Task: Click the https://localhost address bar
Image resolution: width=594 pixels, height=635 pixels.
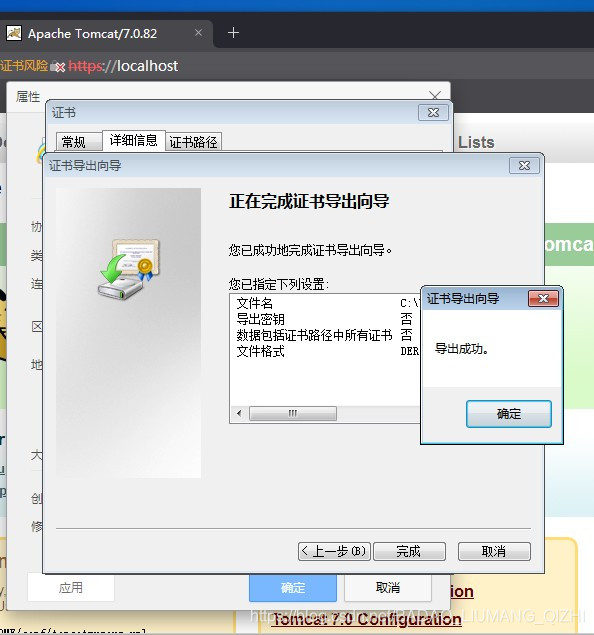Action: click(123, 66)
